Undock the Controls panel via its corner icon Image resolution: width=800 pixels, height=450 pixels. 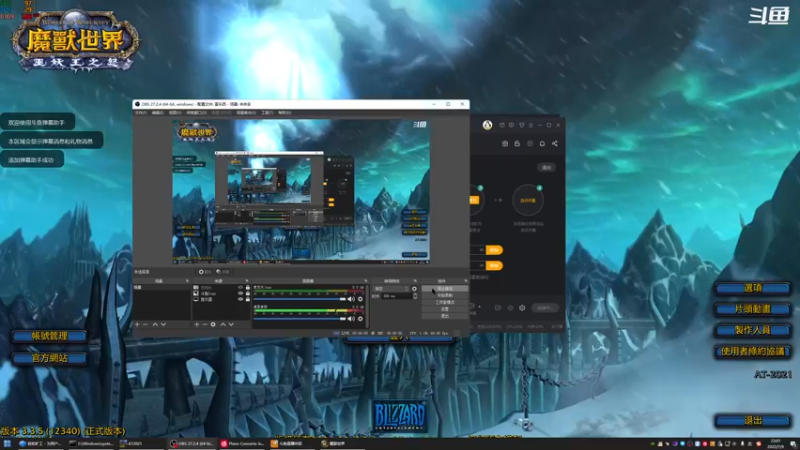tap(465, 281)
